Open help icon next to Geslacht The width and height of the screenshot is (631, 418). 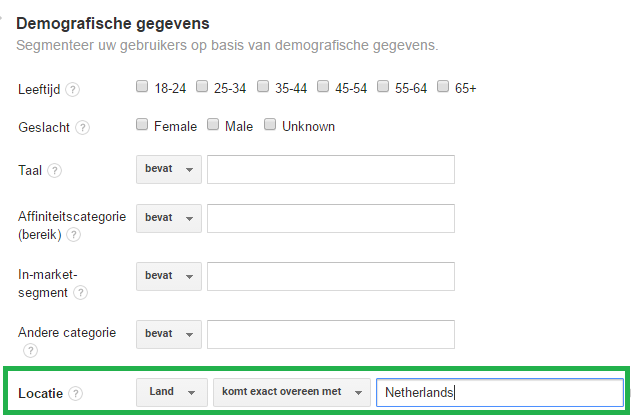tap(82, 128)
